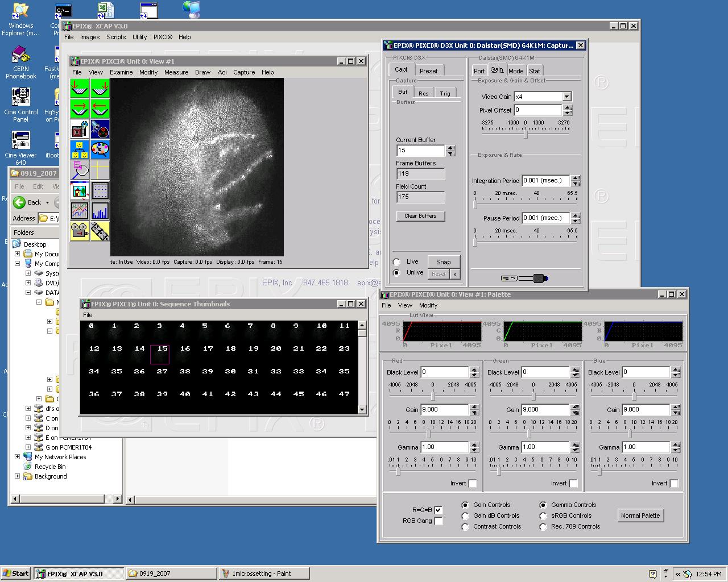
Task: Click the second-column green down-arrow buffer icon
Action: 100,88
